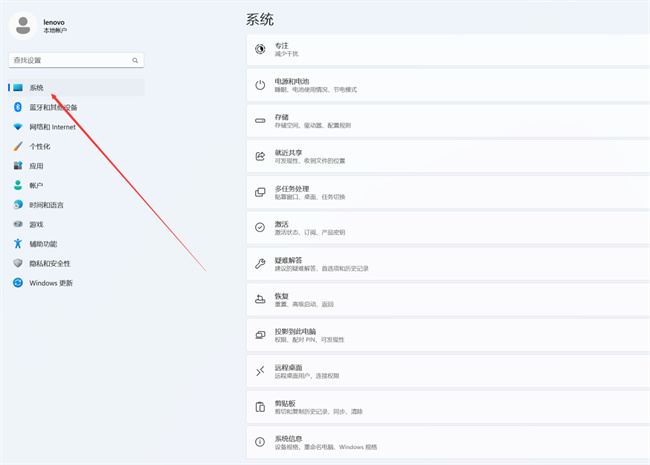The image size is (650, 465).
Task: Open the 帐户 sidebar entry label
Action: [x=36, y=185]
